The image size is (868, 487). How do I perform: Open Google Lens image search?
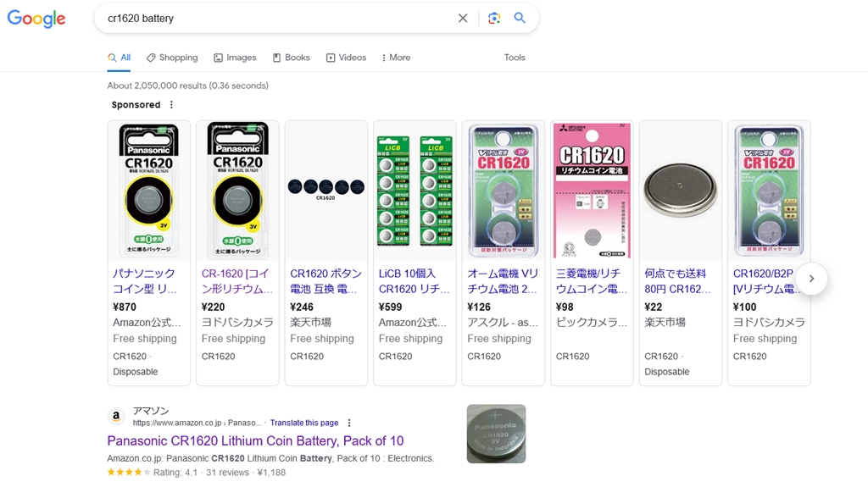pos(494,18)
